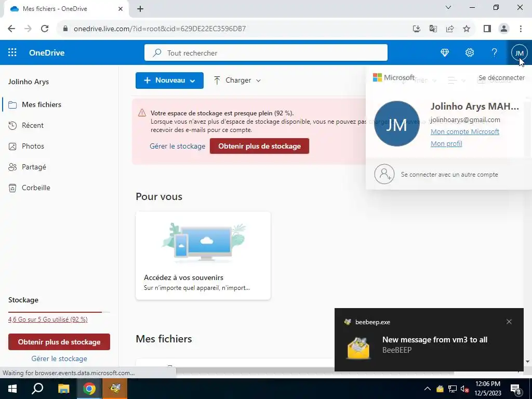532x399 pixels.
Task: Click the New message from vm3 notification
Action: click(429, 340)
